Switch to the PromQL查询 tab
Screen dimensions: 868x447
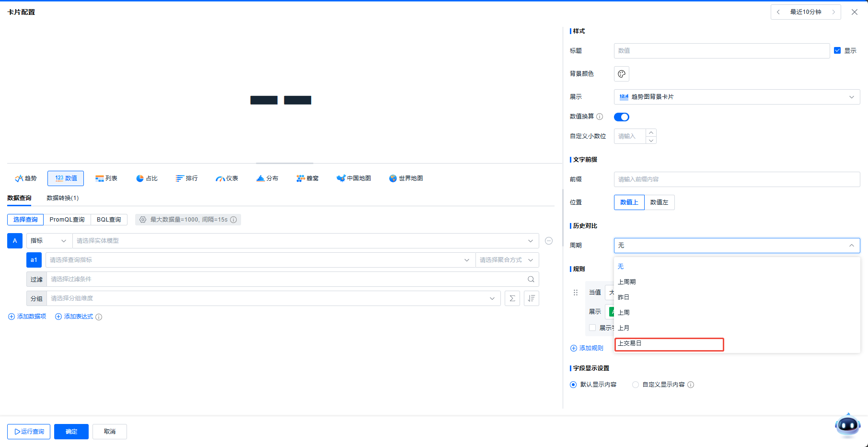pos(67,220)
